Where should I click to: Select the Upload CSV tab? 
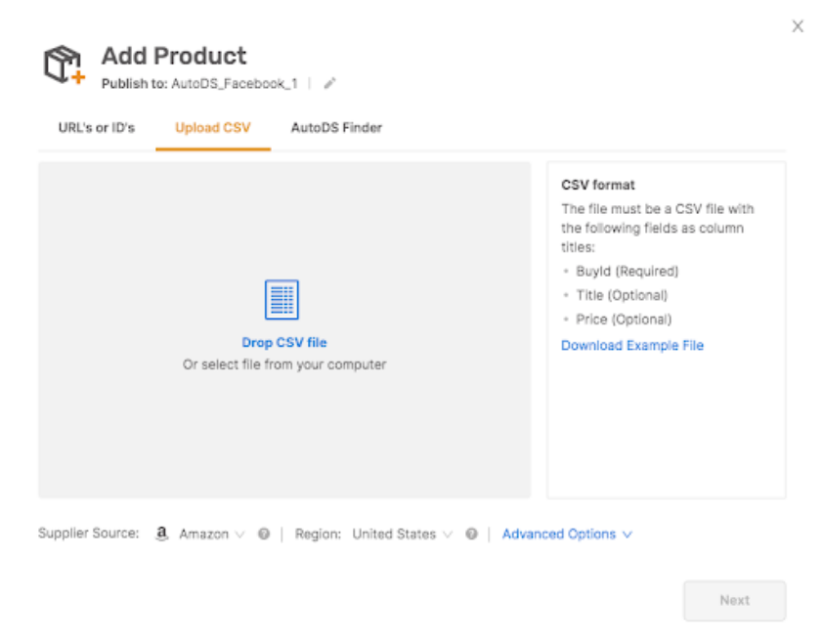click(x=212, y=128)
